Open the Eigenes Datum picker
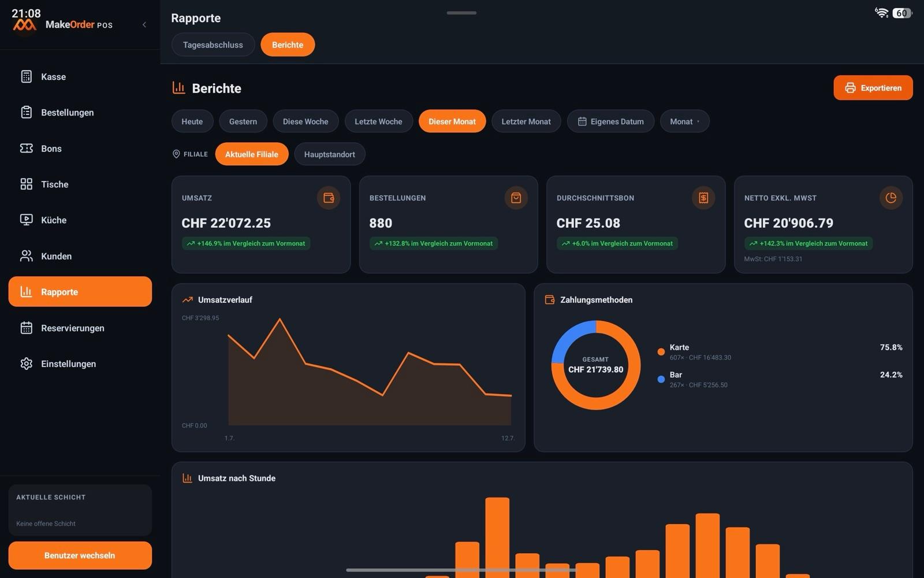This screenshot has width=924, height=578. [x=611, y=121]
